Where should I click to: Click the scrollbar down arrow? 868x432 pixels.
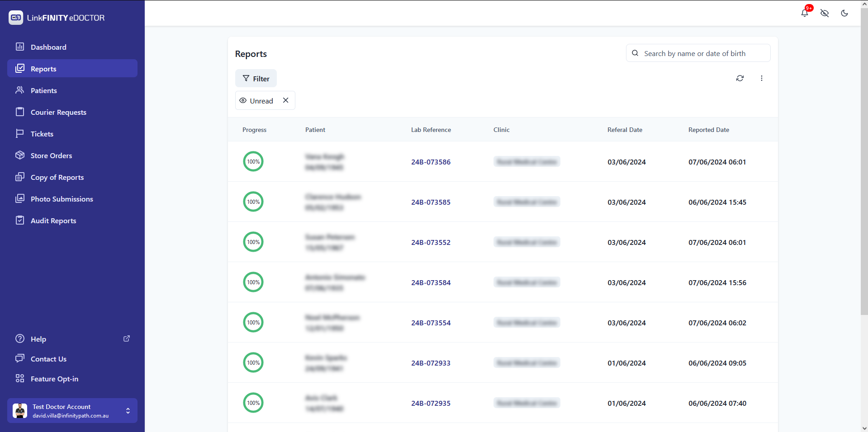(x=864, y=428)
